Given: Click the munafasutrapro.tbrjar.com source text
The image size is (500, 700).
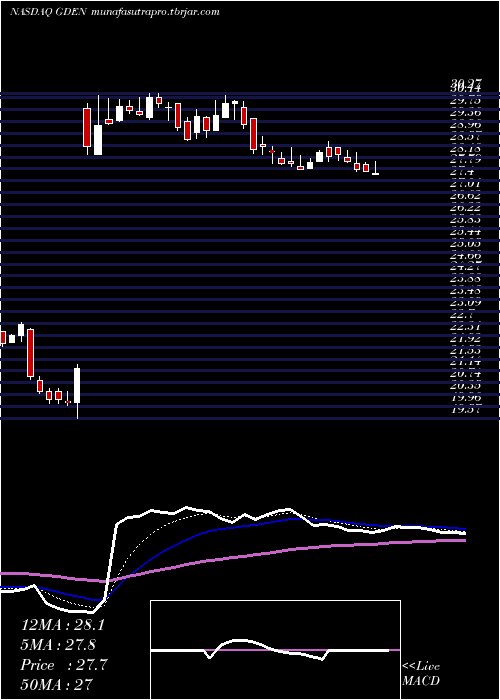Looking at the screenshot, I should coord(155,12).
